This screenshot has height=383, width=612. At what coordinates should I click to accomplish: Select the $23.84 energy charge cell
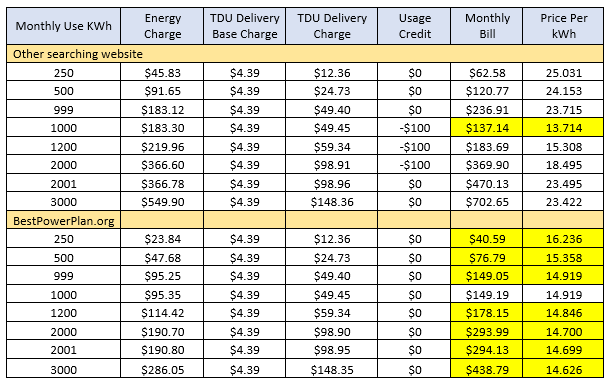tap(162, 239)
